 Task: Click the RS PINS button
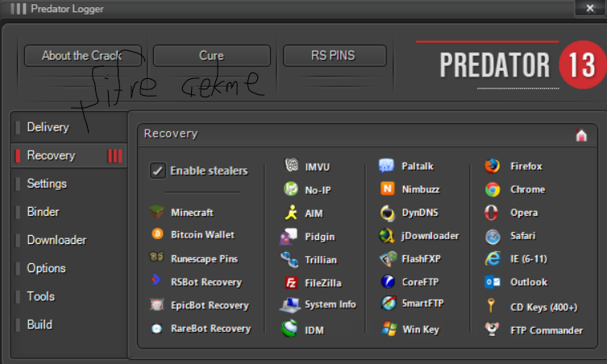click(335, 56)
